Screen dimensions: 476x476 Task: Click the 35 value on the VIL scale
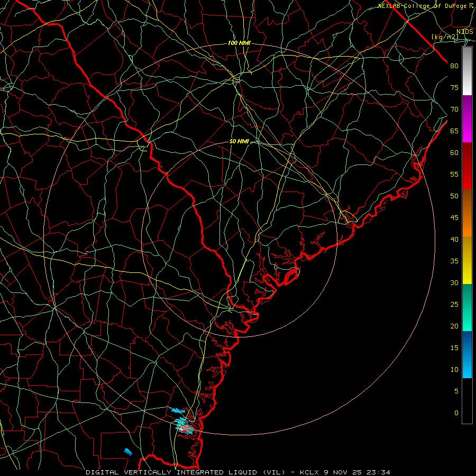tap(454, 261)
